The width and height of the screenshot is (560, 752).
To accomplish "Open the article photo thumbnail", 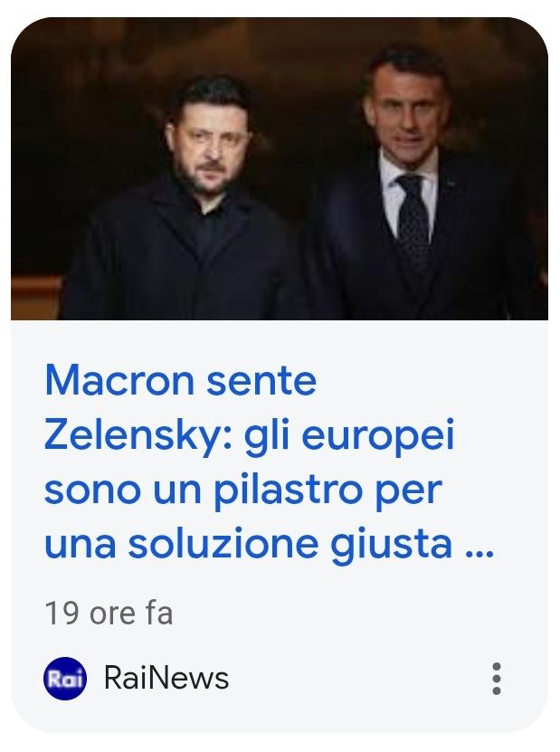I will (x=280, y=169).
